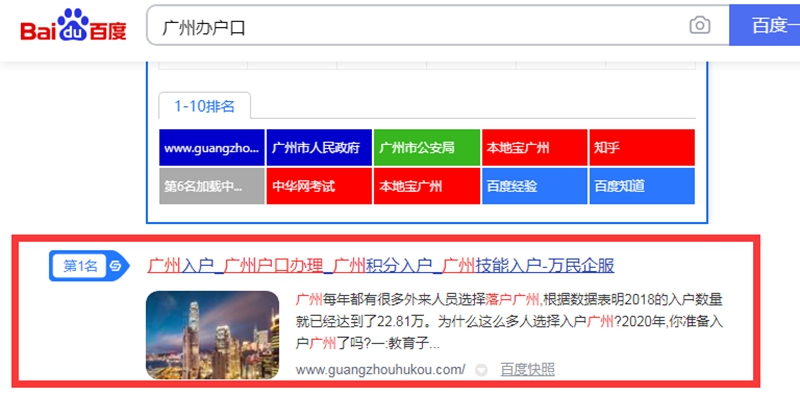800x394 pixels.
Task: Click the icon beside 第1名 badge
Action: pyautogui.click(x=116, y=266)
